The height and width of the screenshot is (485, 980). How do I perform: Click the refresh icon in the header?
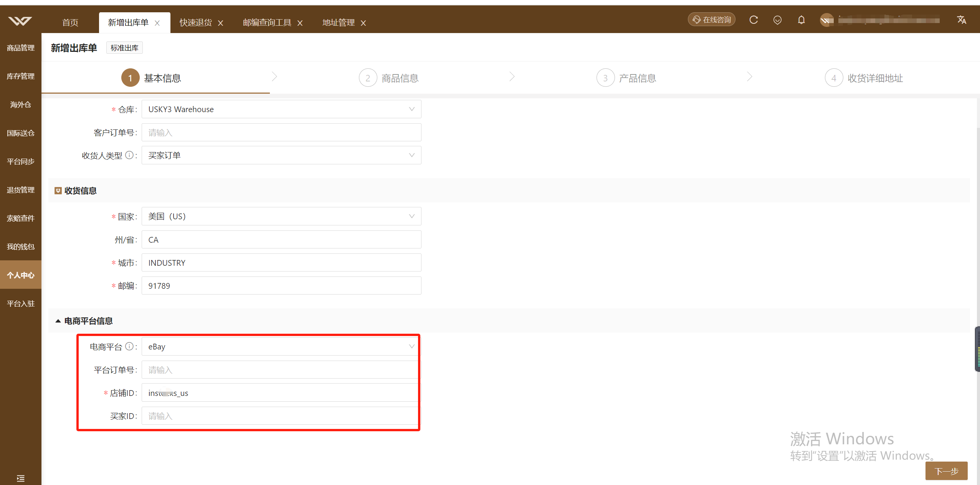(754, 20)
